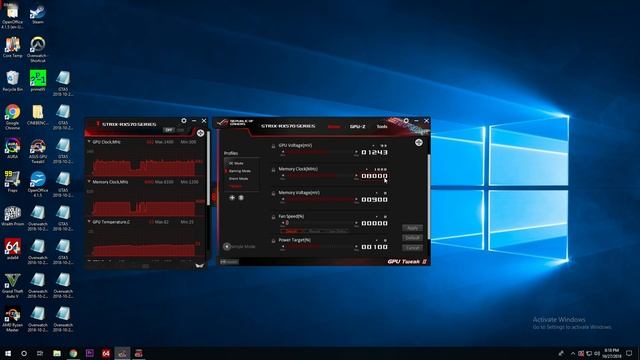Open Task View on taskbar
This screenshot has width=640, height=360.
(40, 353)
